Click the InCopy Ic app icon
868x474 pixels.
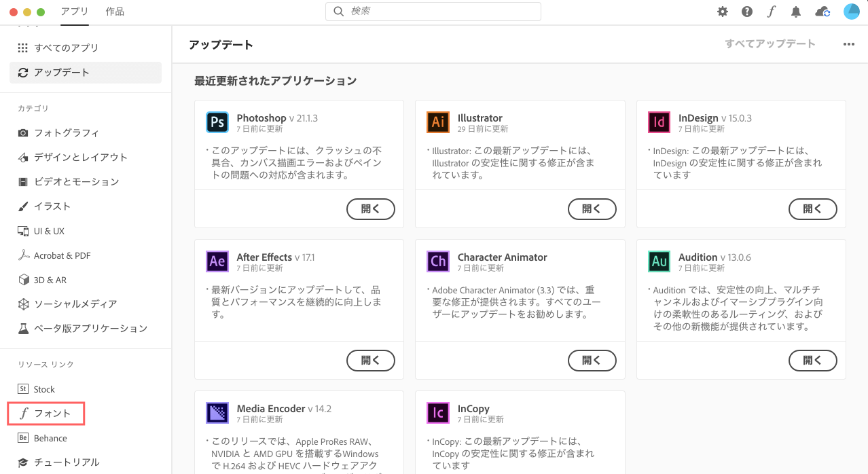(x=438, y=413)
